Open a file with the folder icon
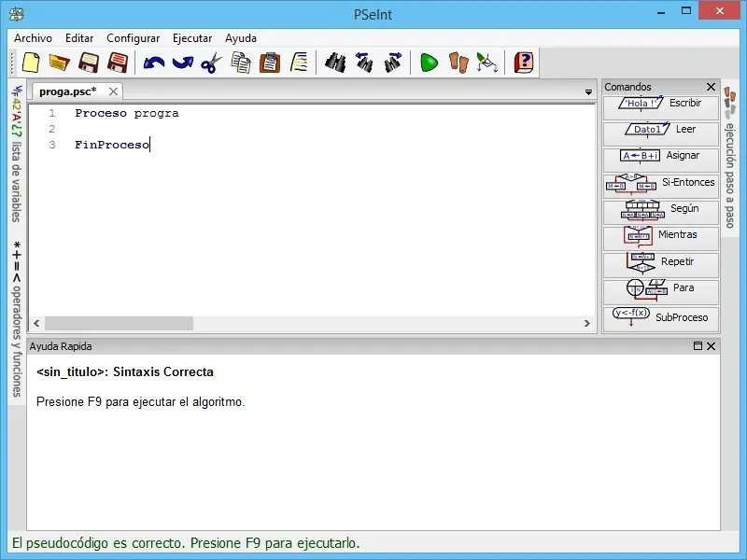The image size is (747, 560). click(60, 63)
